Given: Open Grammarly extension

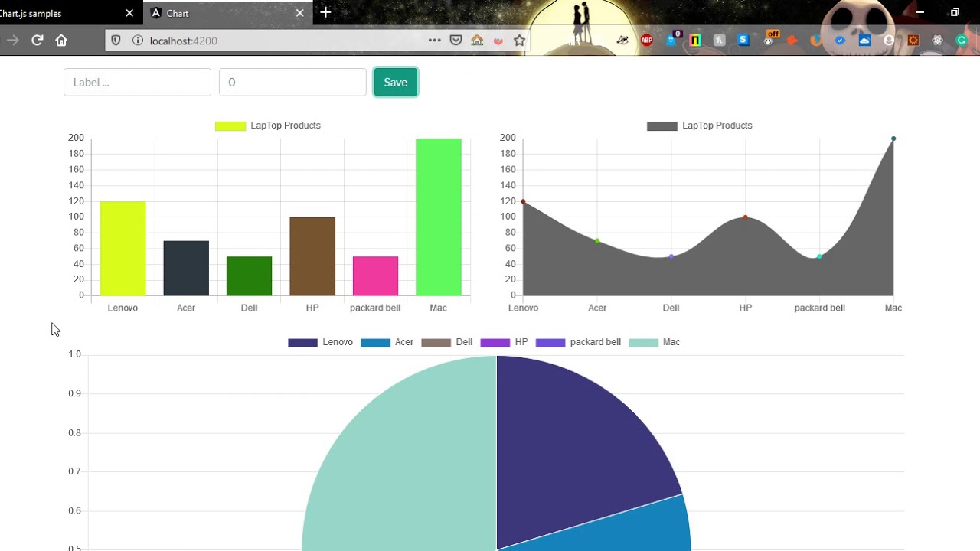Looking at the screenshot, I should tap(962, 41).
